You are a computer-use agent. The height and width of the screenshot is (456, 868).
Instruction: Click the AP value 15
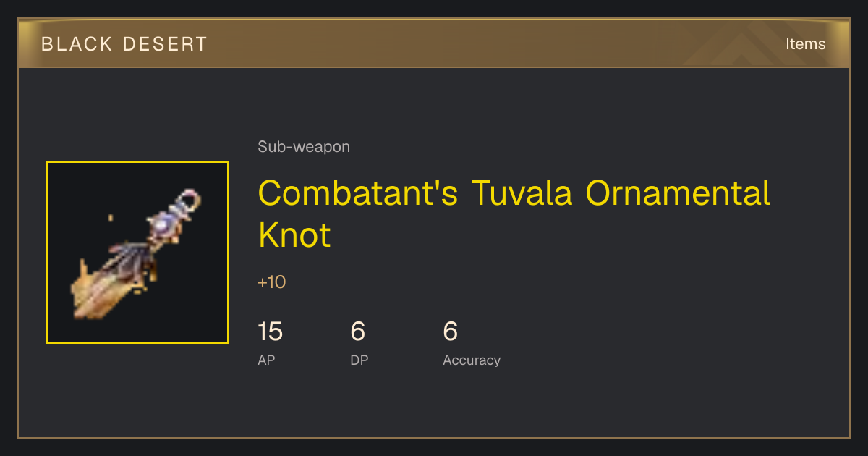point(270,332)
